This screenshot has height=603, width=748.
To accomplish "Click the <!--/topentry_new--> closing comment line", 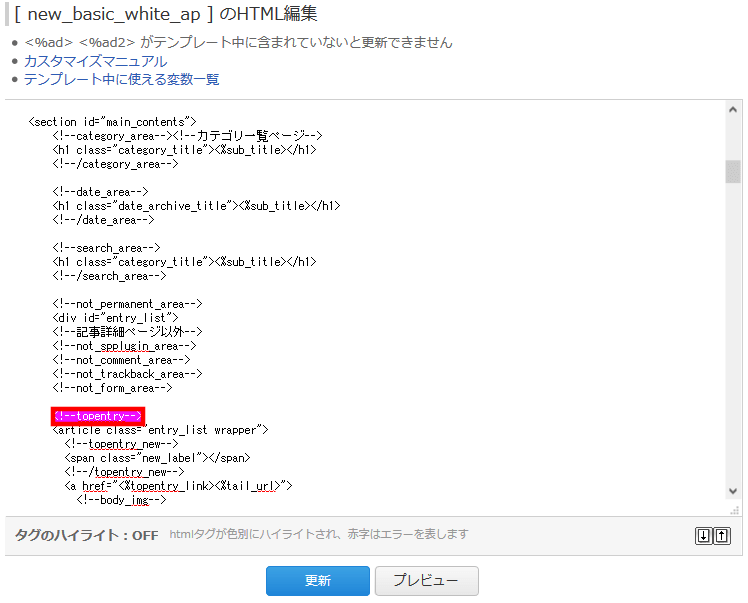I will click(124, 472).
